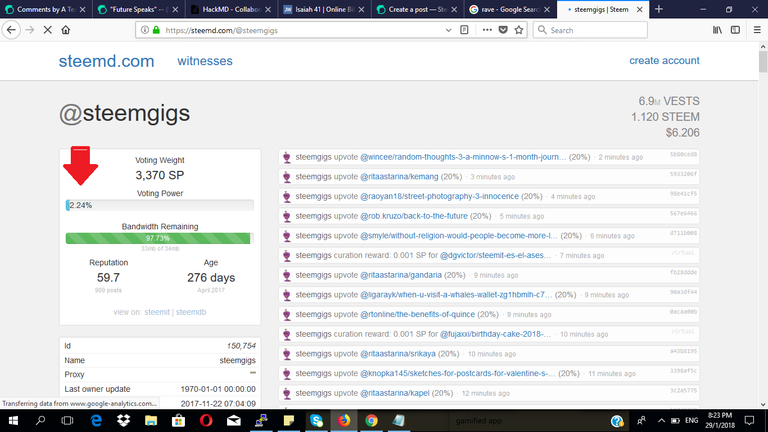Open @ritaastarina/kapel post link

[395, 393]
